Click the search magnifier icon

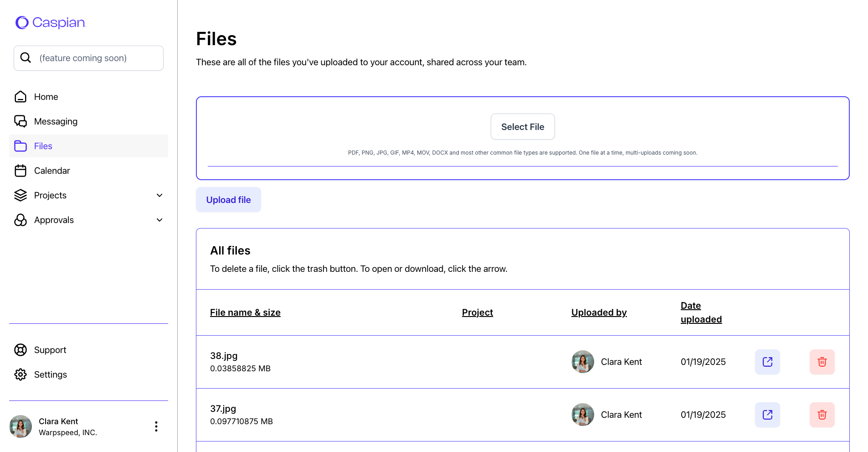pyautogui.click(x=26, y=58)
